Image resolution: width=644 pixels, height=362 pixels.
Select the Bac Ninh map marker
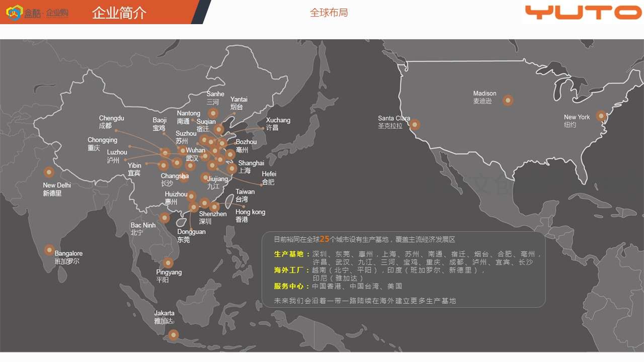click(x=165, y=218)
